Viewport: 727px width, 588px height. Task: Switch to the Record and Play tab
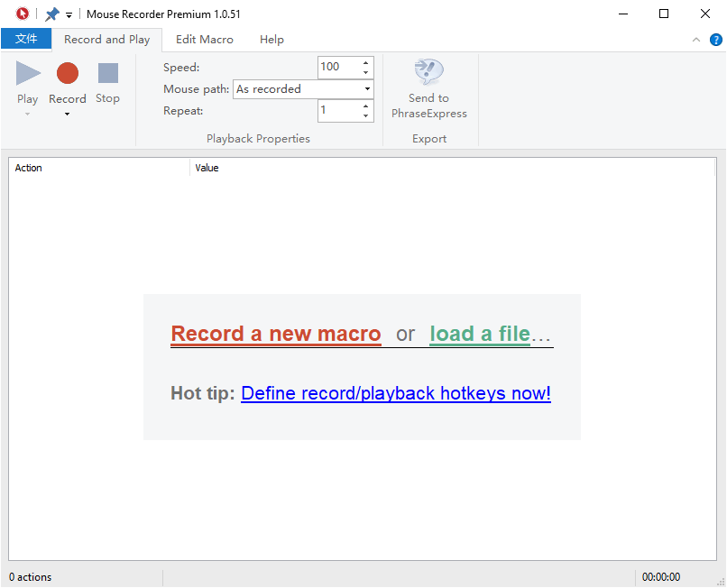click(x=106, y=40)
